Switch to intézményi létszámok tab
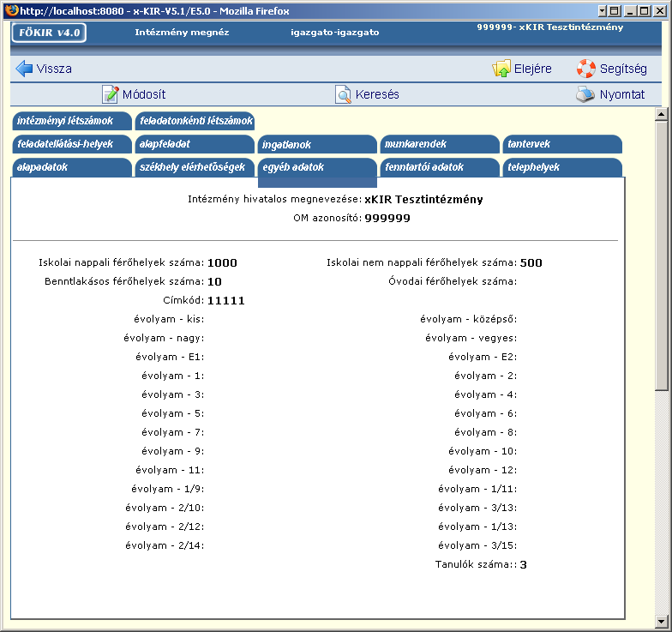This screenshot has width=672, height=632. click(72, 121)
